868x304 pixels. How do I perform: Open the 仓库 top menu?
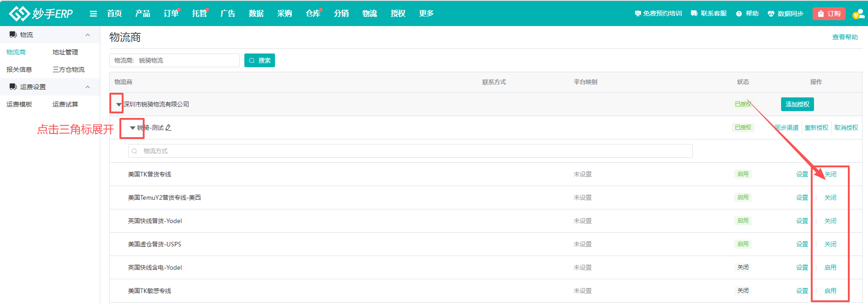pos(313,14)
